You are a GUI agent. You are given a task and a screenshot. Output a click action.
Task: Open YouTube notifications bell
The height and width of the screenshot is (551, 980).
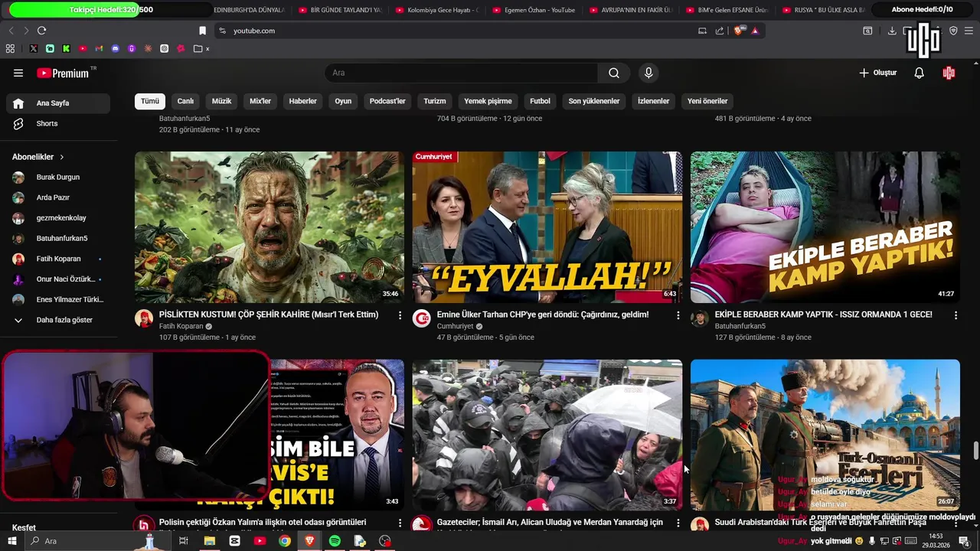click(919, 73)
